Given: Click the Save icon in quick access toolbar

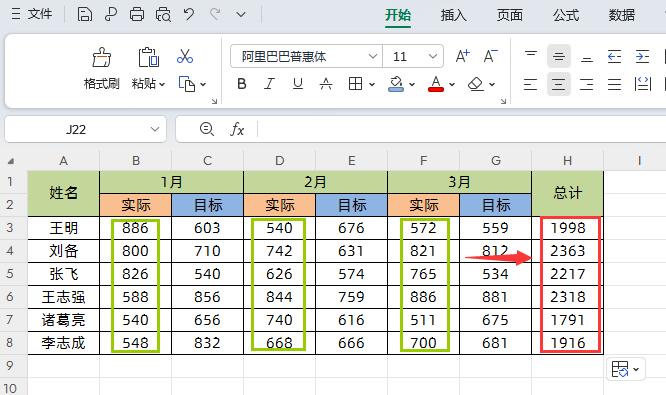Looking at the screenshot, I should [85, 14].
